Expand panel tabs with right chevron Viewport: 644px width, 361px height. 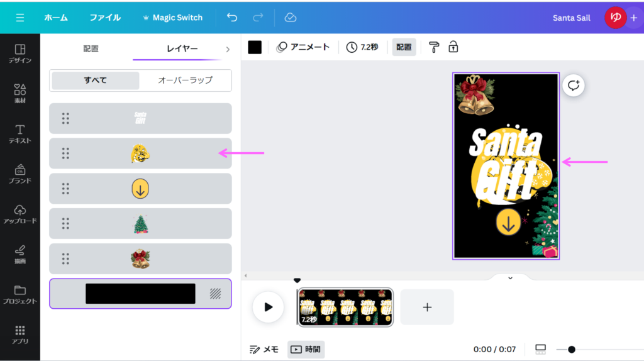[228, 49]
